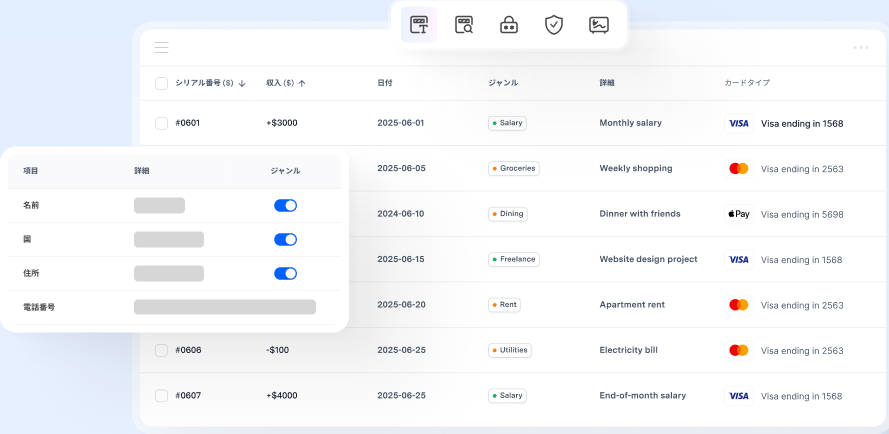
Task: Toggle the 名前 switch off
Action: (285, 205)
